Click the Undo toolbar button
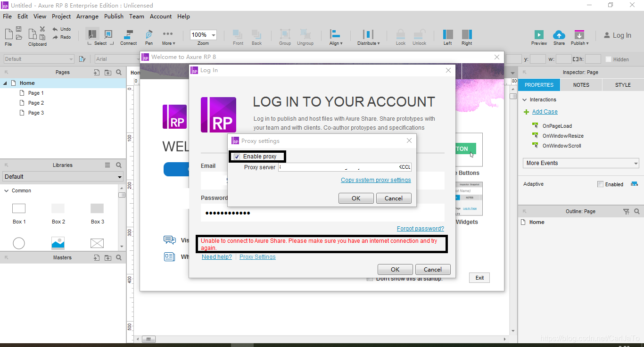 coord(62,29)
